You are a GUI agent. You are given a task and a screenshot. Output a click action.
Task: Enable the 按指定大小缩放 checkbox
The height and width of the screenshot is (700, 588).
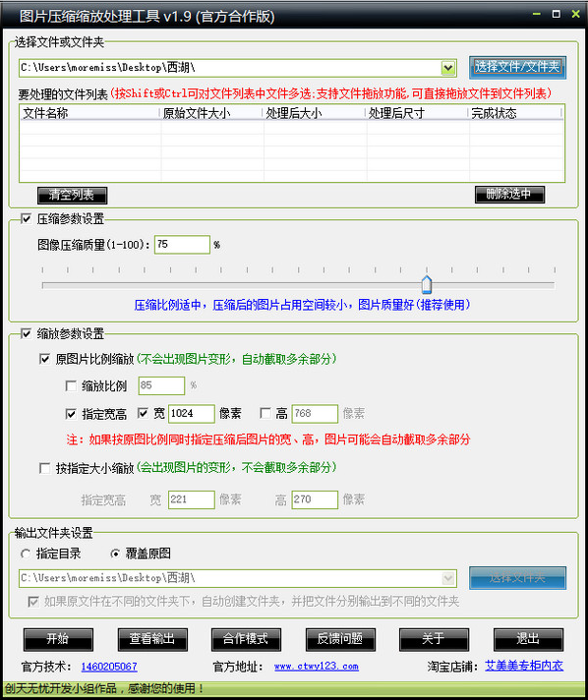44,468
